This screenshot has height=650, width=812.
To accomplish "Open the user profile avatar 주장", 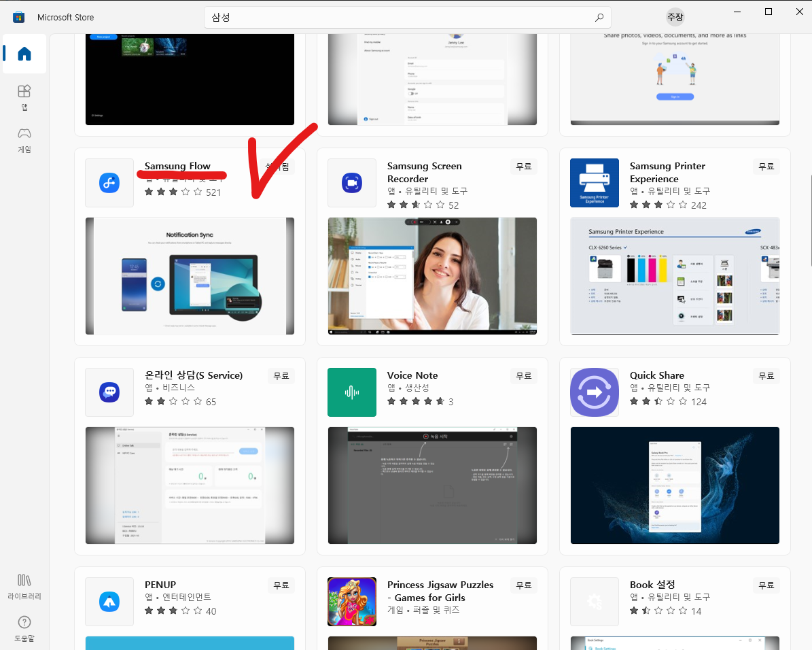I will click(x=675, y=18).
